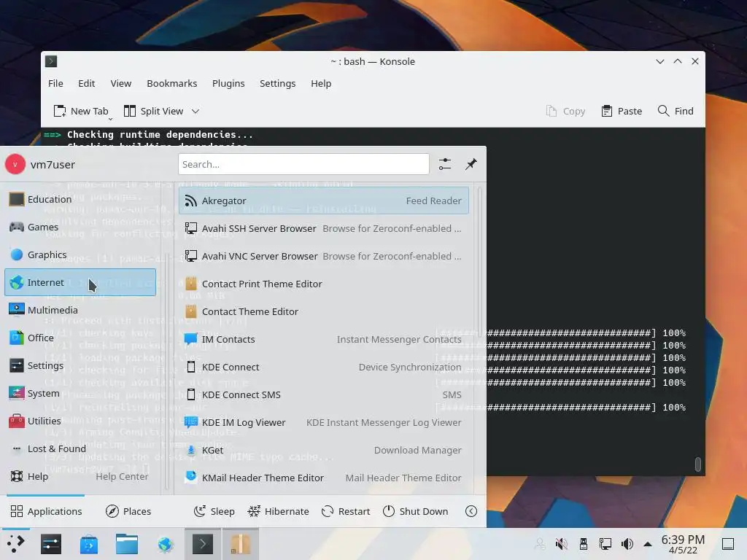Select the Games category

coord(80,227)
